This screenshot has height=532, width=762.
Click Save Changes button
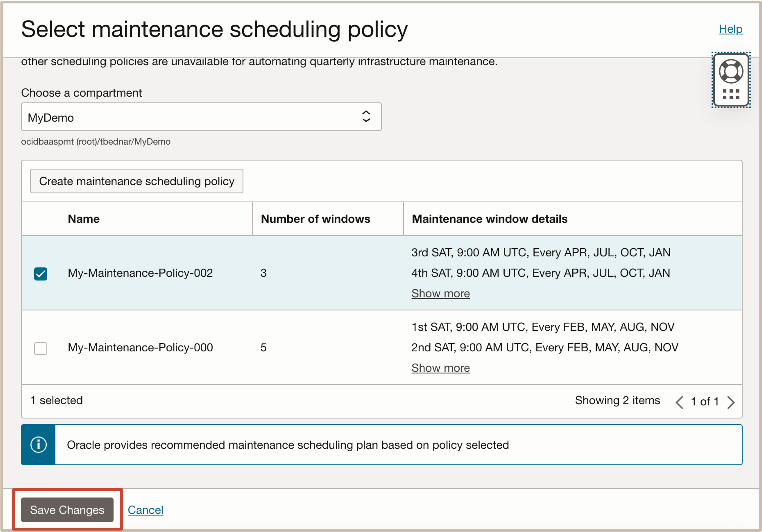(x=67, y=510)
